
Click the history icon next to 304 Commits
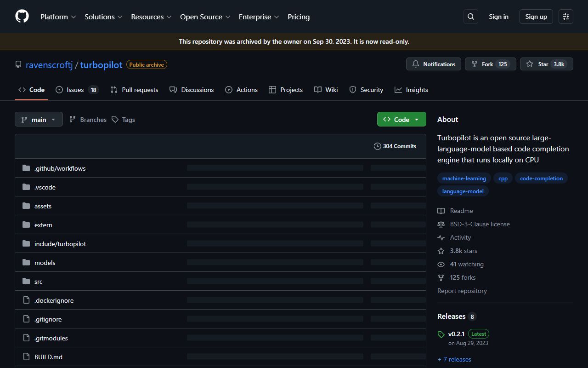(x=377, y=146)
